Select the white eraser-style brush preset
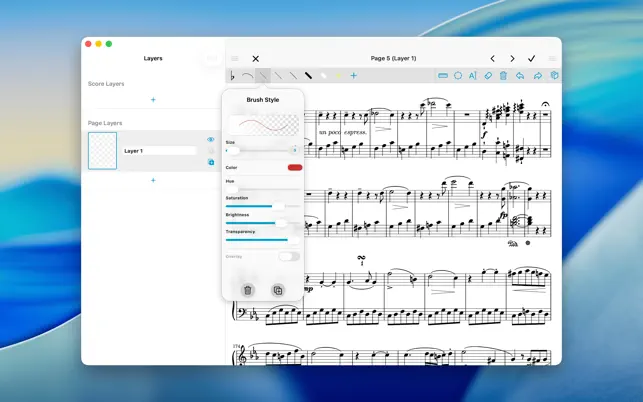 [x=323, y=75]
